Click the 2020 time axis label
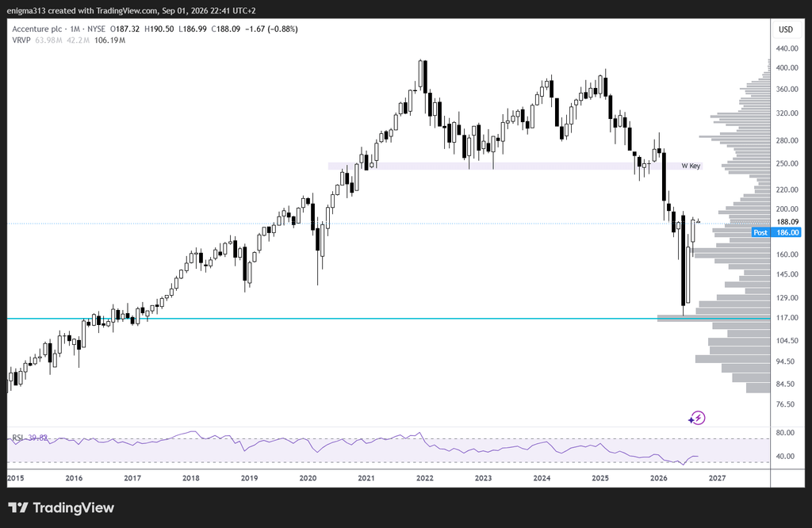Screen dimensions: 812x528 pyautogui.click(x=308, y=478)
